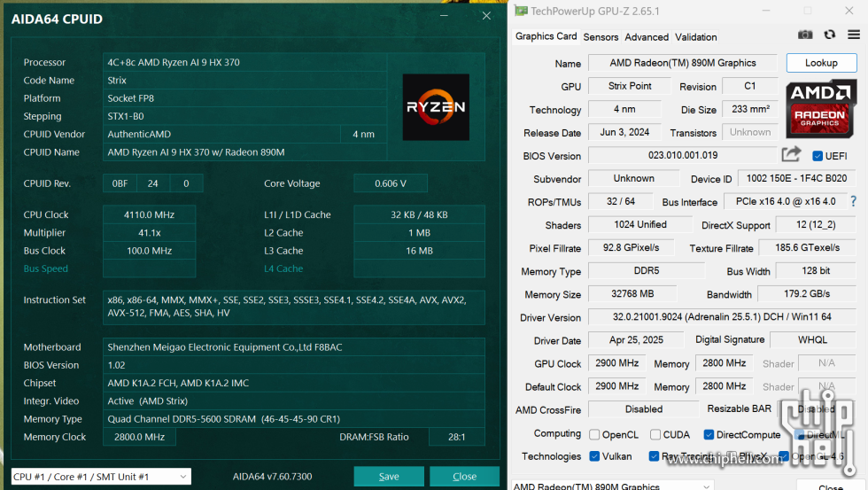This screenshot has width=868, height=490.
Task: Click the Lookup button
Action: [822, 63]
